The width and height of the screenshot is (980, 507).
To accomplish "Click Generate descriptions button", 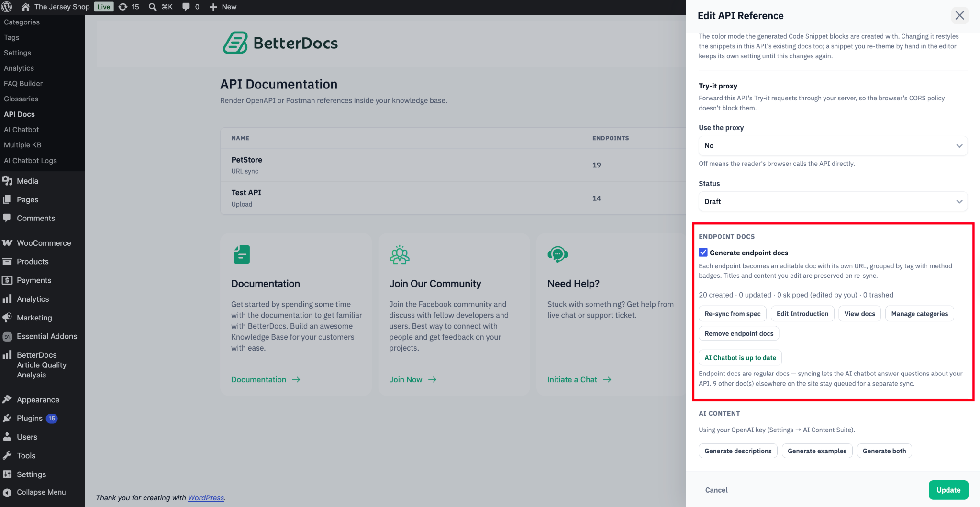I will coord(738,451).
